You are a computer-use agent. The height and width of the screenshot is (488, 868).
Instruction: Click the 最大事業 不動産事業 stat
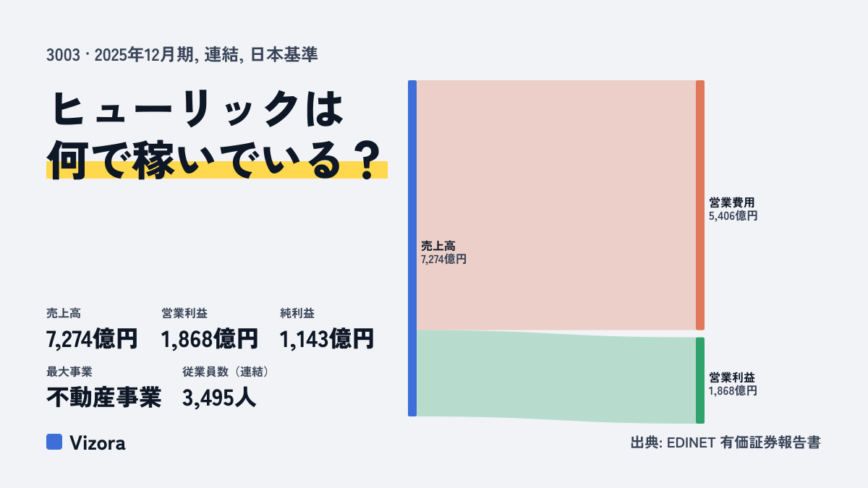(x=104, y=388)
